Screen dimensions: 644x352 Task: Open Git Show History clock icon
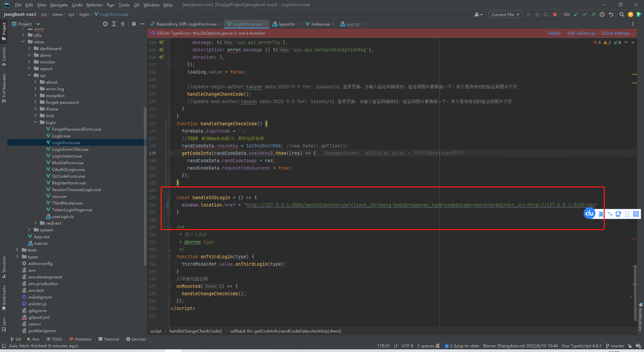pyautogui.click(x=602, y=14)
